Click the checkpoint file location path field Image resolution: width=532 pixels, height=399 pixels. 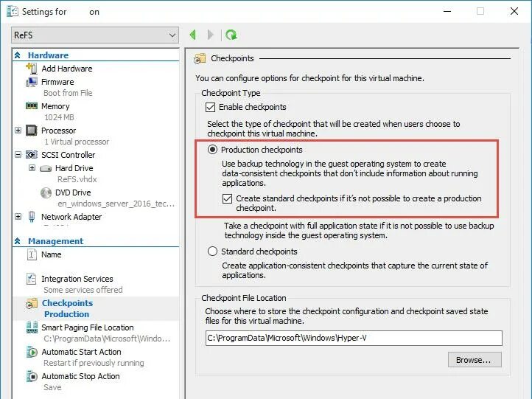pos(354,338)
